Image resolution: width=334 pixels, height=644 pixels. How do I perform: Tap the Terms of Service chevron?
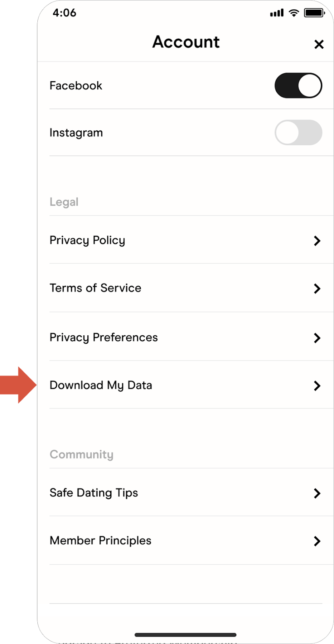317,289
